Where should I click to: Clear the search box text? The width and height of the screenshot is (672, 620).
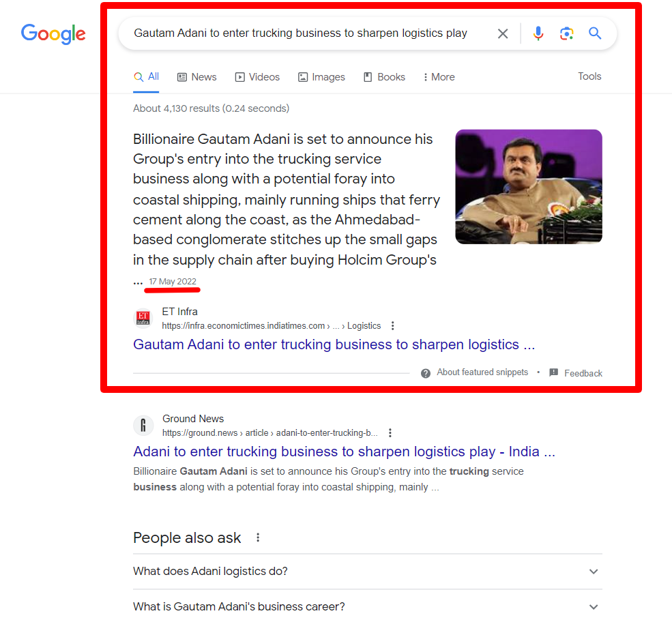tap(503, 33)
